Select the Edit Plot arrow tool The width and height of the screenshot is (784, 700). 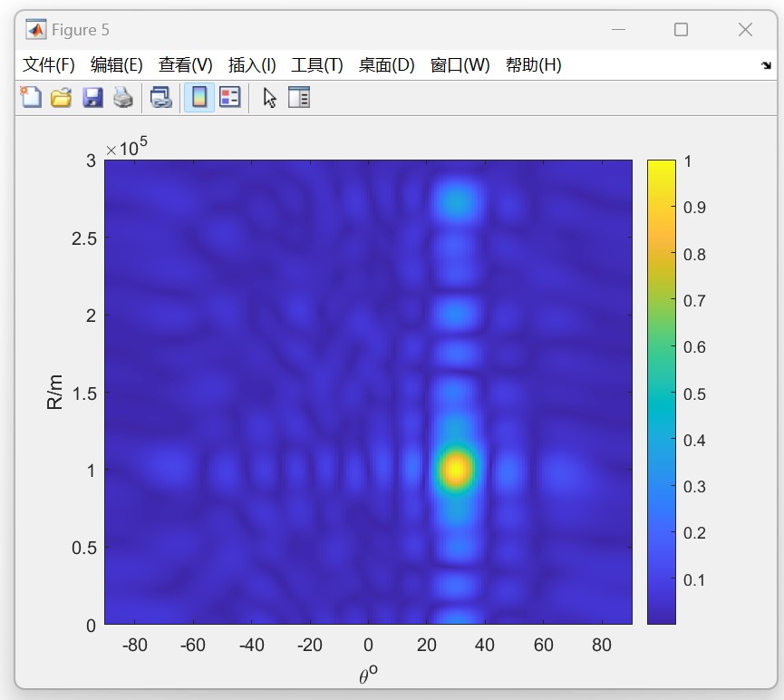(269, 97)
